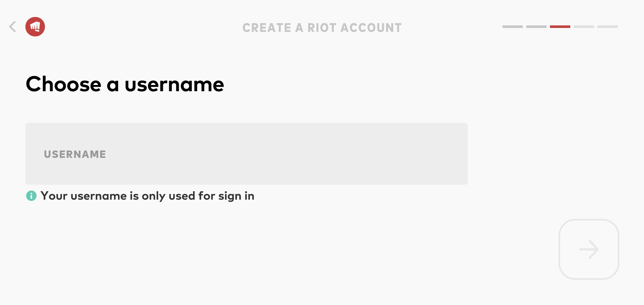Click the red Riot Games fist logo
Viewport: 644px width, 305px height.
click(x=35, y=27)
